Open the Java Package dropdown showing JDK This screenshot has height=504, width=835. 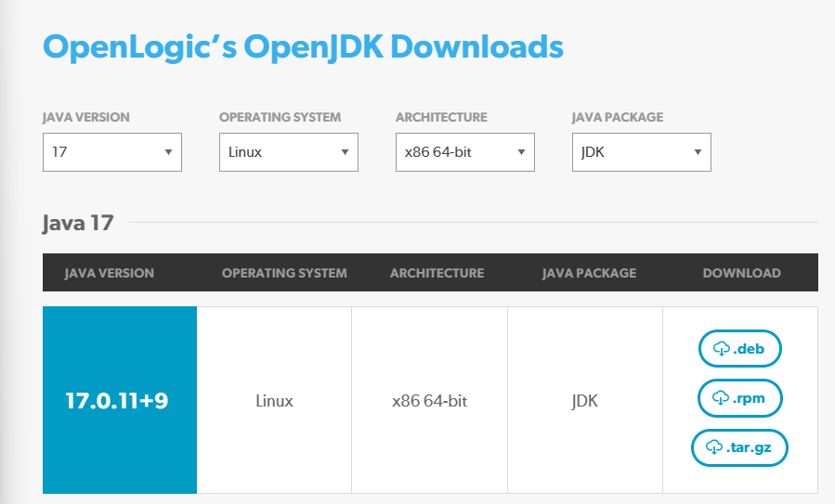pos(641,152)
